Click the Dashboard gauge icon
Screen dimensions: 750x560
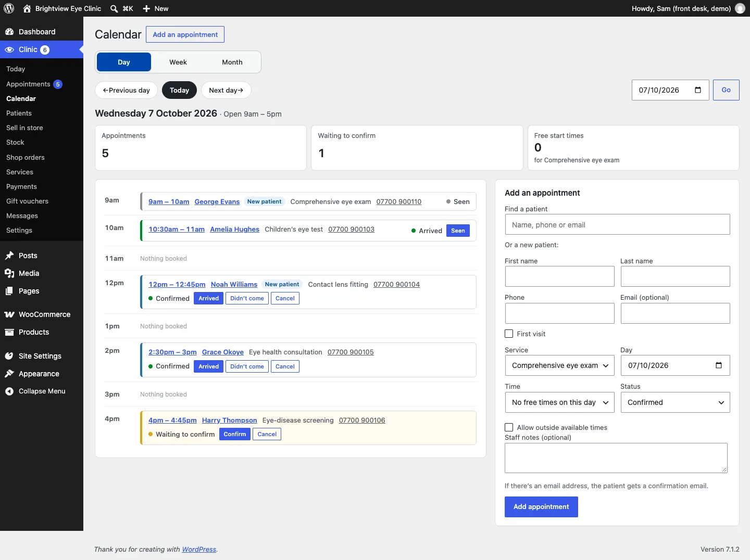(9, 32)
